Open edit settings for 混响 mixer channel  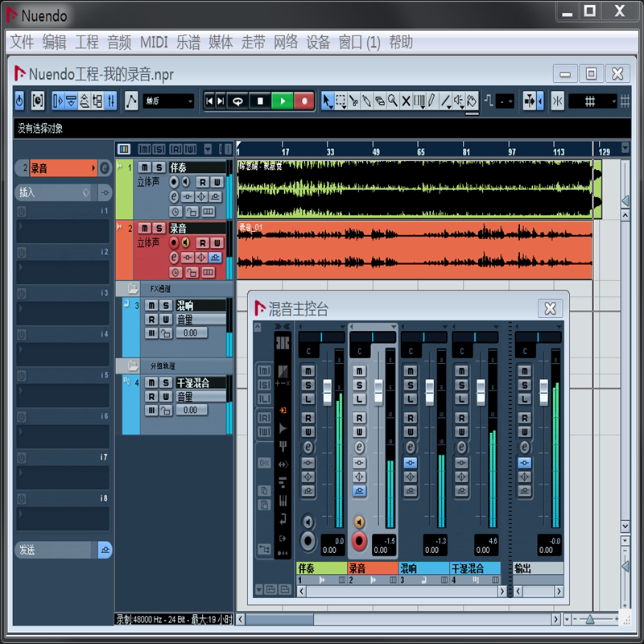pyautogui.click(x=411, y=447)
